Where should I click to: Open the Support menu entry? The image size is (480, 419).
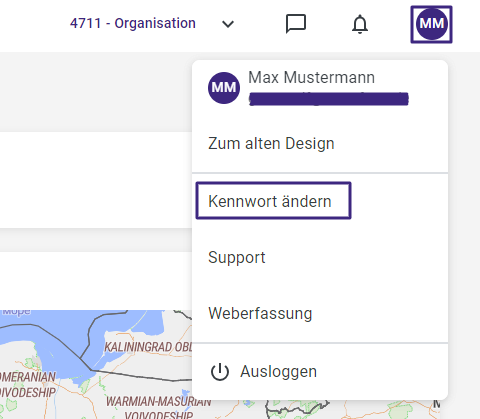(320, 257)
